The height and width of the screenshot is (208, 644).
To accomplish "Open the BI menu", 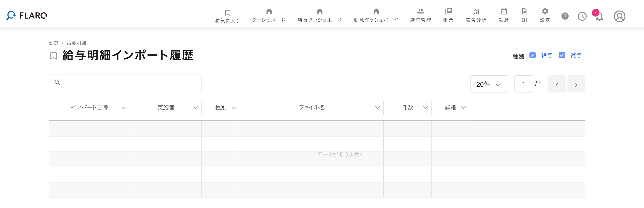I will click(x=524, y=16).
